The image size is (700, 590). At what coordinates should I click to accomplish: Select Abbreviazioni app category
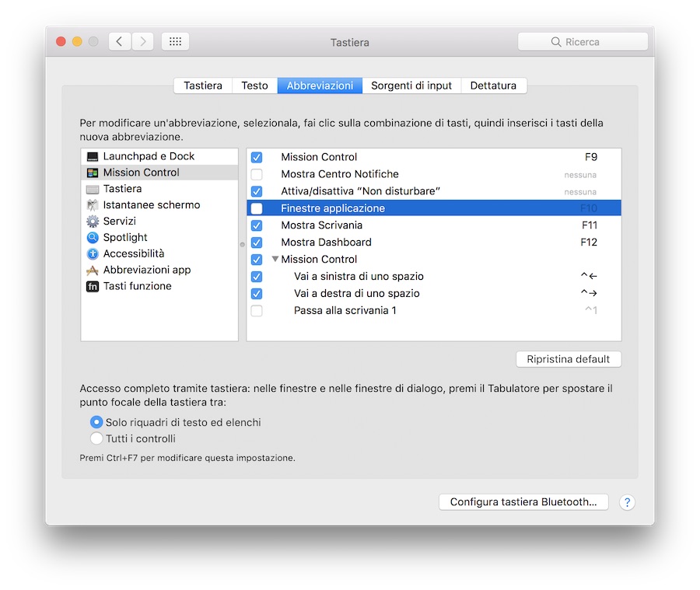(x=159, y=270)
